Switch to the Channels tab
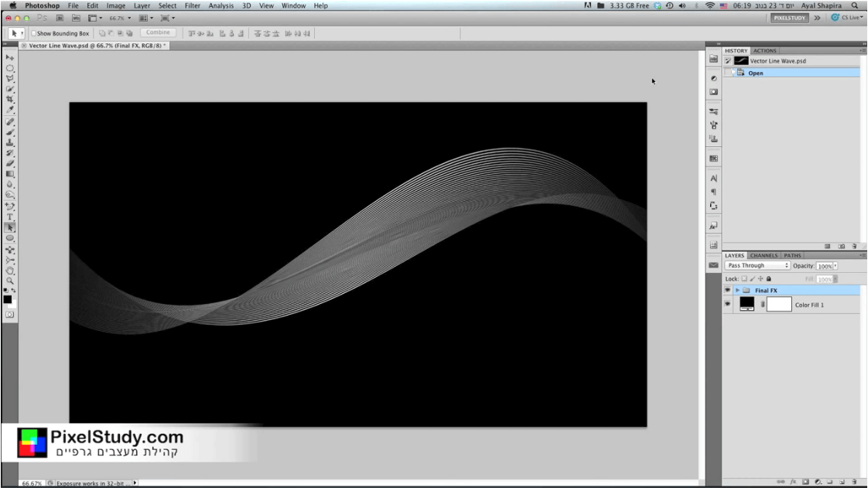 pos(764,255)
